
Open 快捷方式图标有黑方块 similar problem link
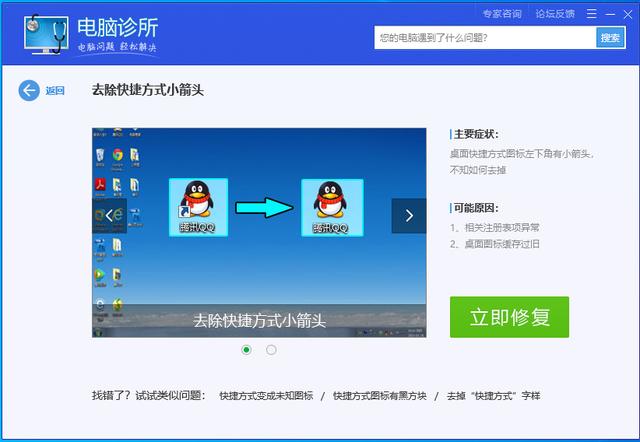tap(380, 395)
